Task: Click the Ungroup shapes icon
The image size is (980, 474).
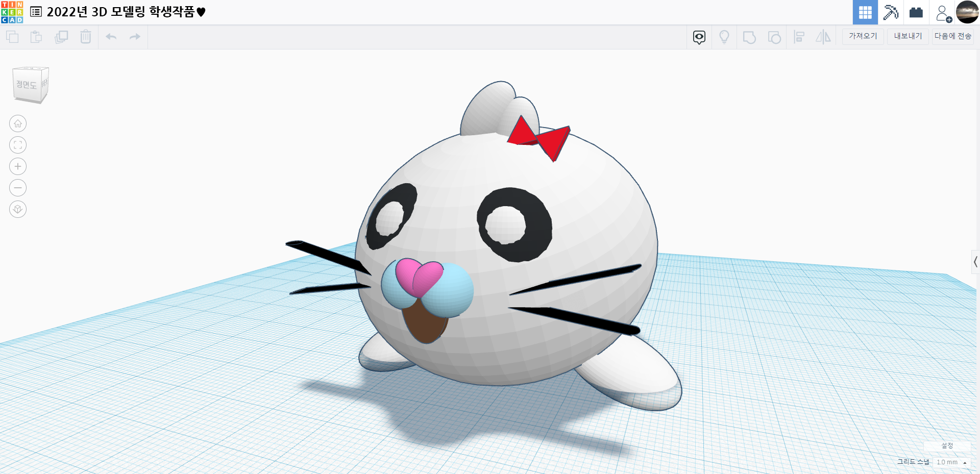Action: point(774,37)
